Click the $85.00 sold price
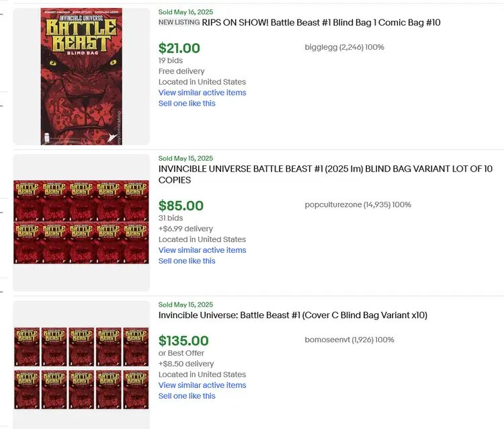 (181, 205)
